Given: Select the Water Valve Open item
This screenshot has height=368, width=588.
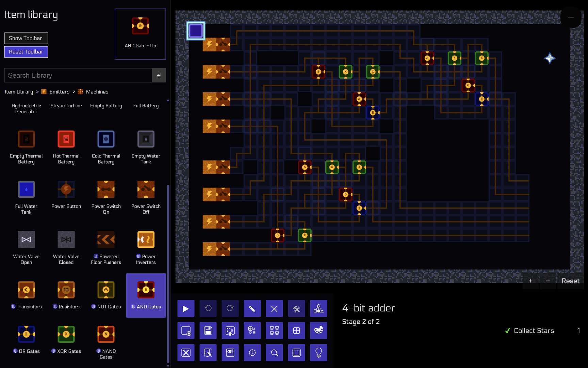Looking at the screenshot, I should pyautogui.click(x=26, y=245).
